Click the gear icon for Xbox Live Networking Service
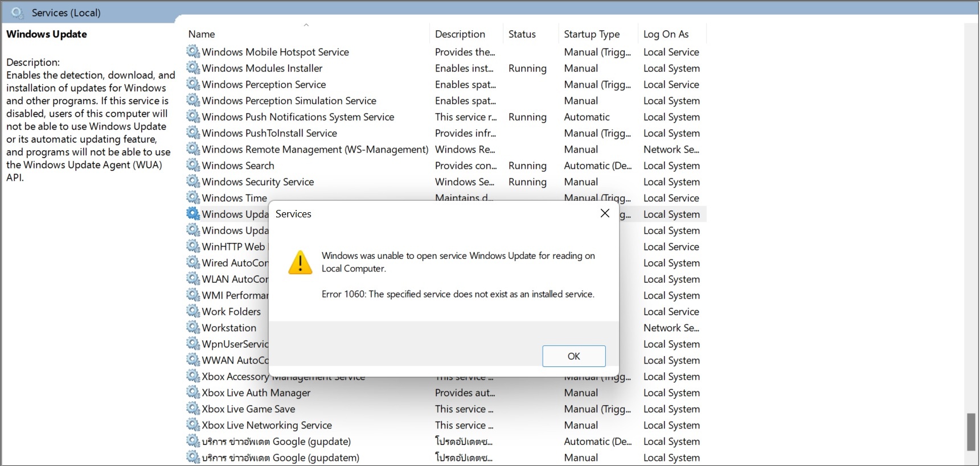 193,424
